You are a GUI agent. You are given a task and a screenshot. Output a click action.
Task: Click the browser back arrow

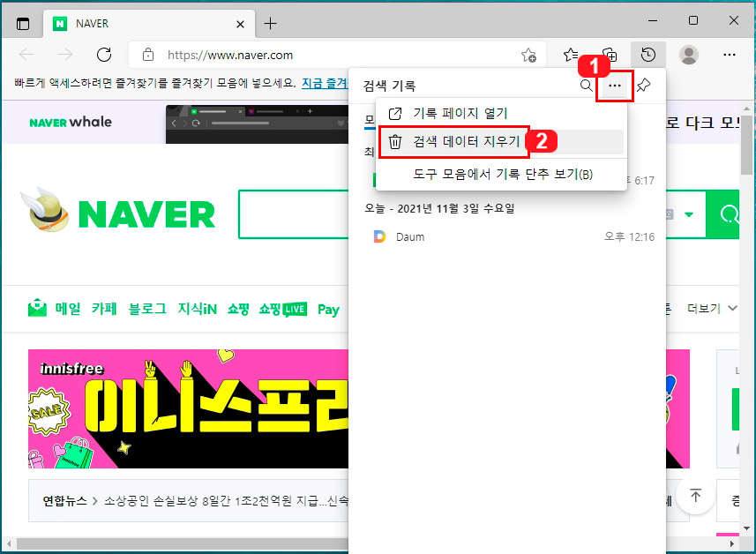tap(26, 55)
